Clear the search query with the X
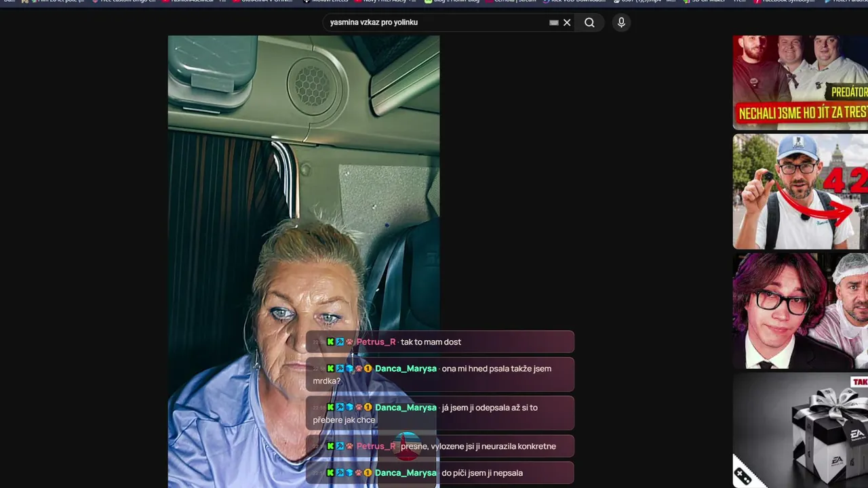 click(x=567, y=22)
